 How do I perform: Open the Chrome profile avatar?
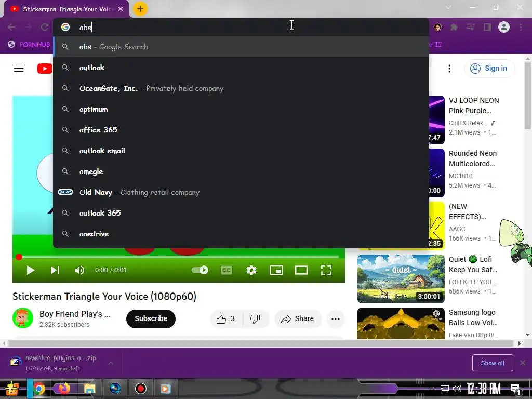[x=504, y=27]
